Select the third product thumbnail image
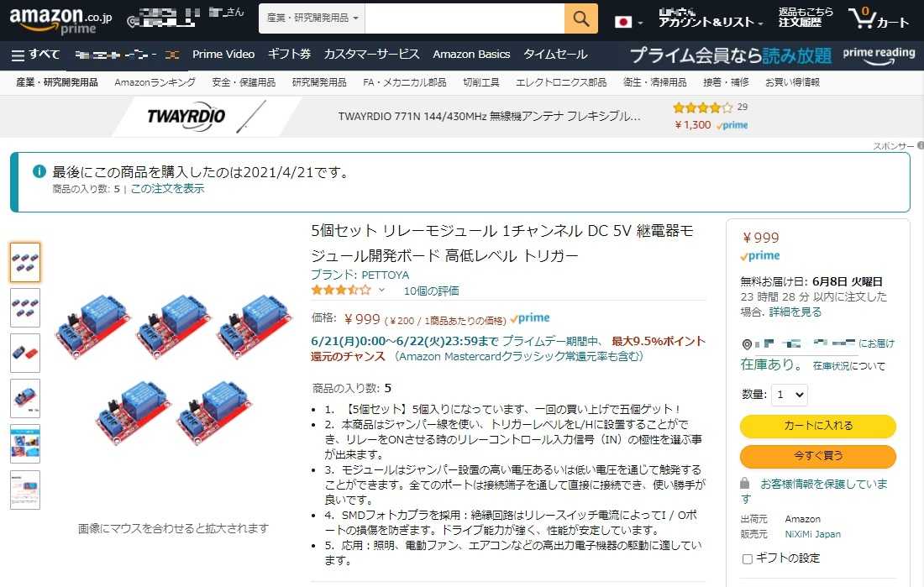Image resolution: width=924 pixels, height=587 pixels. click(x=24, y=353)
